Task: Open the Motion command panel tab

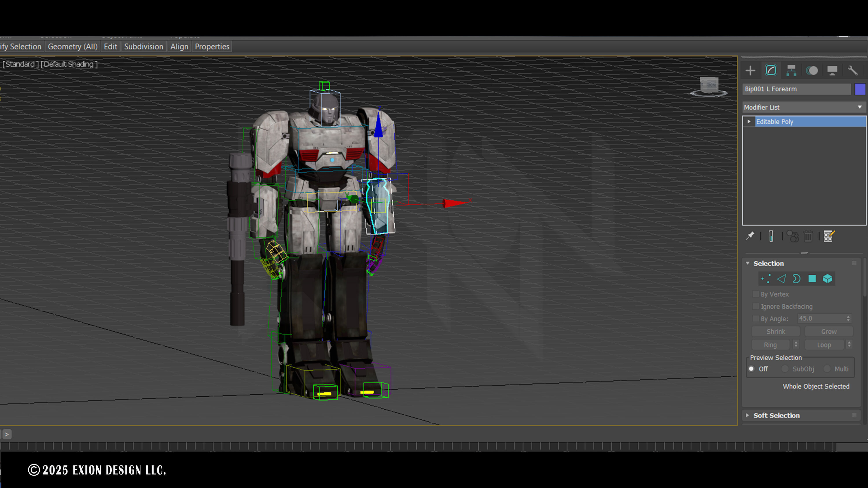Action: (x=812, y=70)
